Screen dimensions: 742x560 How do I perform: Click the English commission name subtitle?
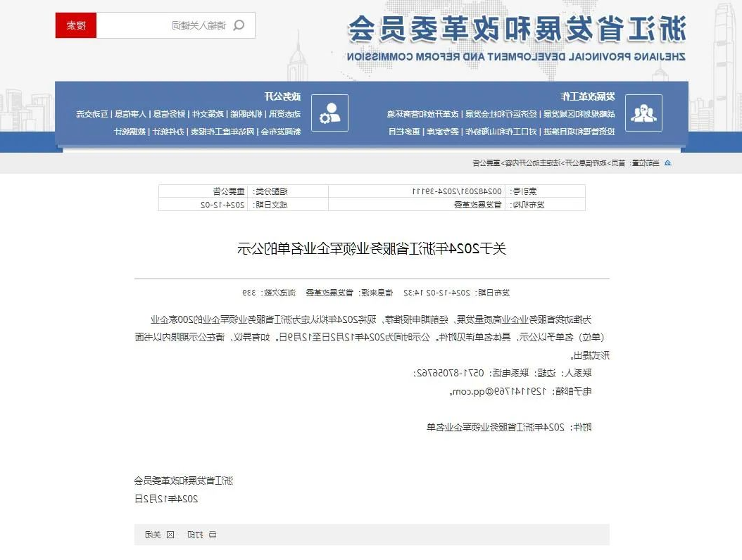click(516, 57)
